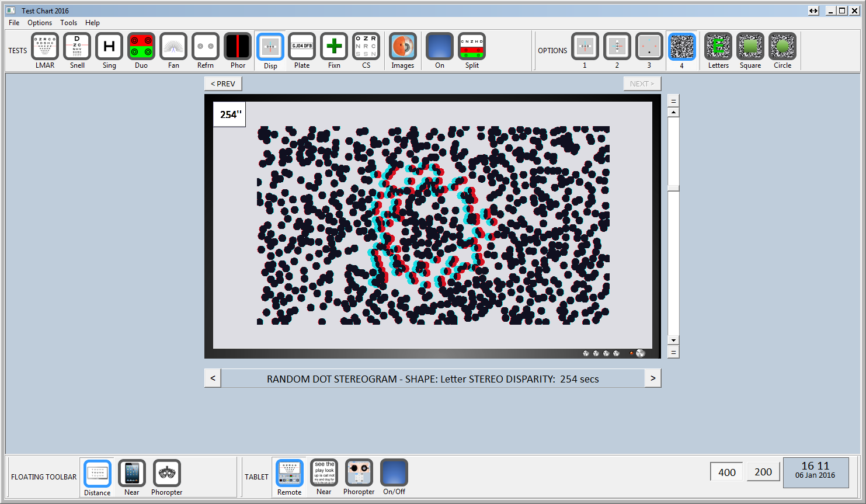Click the PREV button above the chart
This screenshot has width=866, height=504.
[x=223, y=84]
